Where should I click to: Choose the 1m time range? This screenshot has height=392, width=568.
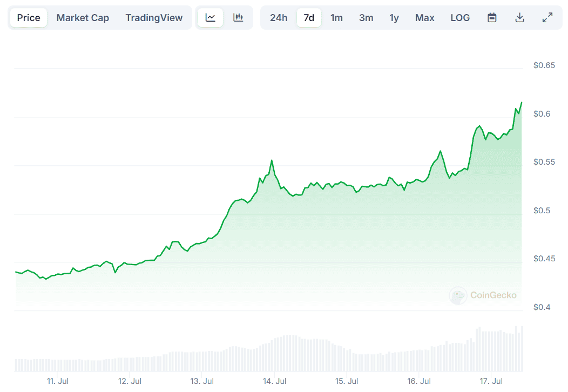tap(336, 18)
